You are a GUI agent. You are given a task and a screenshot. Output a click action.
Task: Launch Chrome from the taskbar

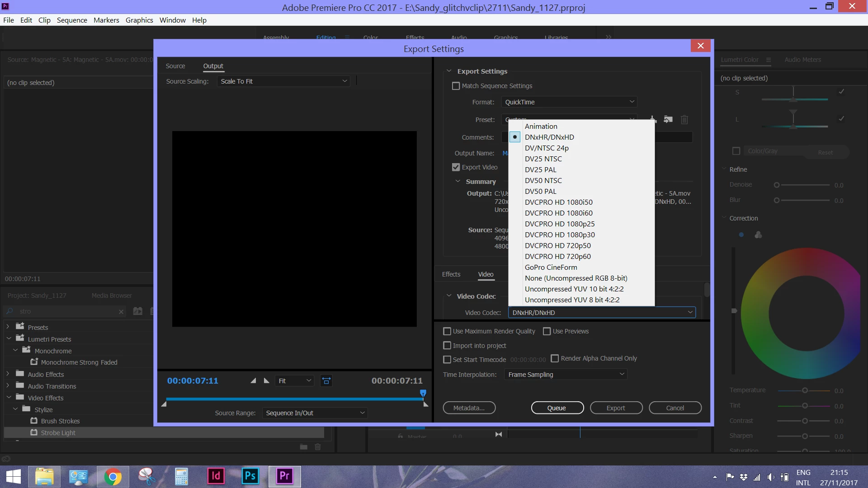[113, 476]
